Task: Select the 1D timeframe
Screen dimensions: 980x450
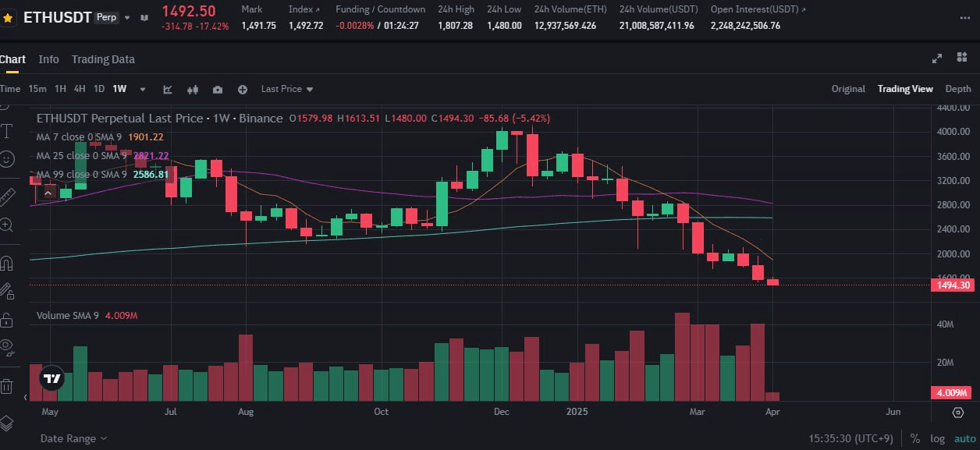Action: (x=99, y=89)
